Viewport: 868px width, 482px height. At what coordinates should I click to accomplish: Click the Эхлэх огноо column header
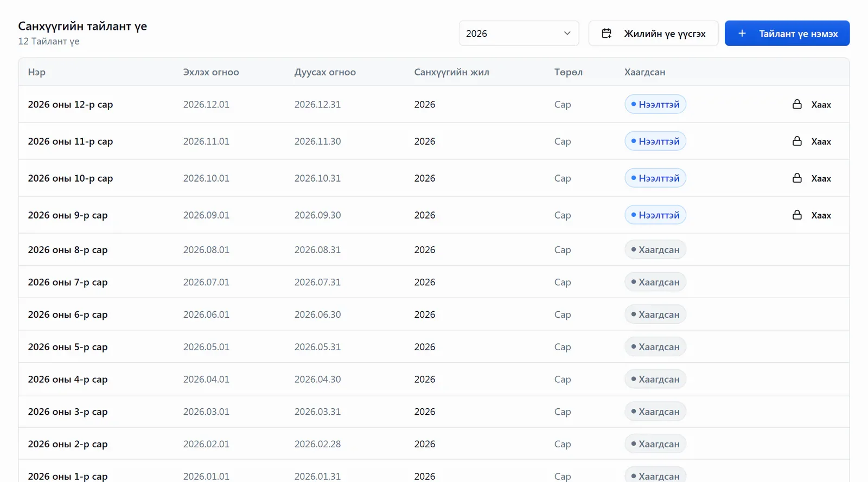[x=211, y=72]
